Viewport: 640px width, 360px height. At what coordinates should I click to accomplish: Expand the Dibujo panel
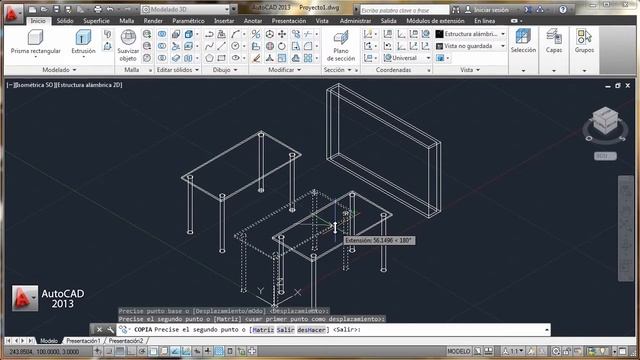(225, 70)
